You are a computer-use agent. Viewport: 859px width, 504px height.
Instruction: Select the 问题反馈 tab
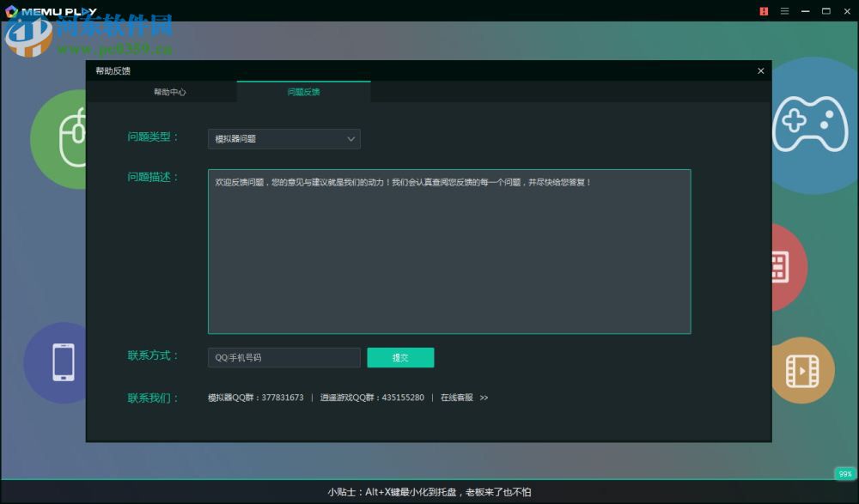pyautogui.click(x=305, y=91)
